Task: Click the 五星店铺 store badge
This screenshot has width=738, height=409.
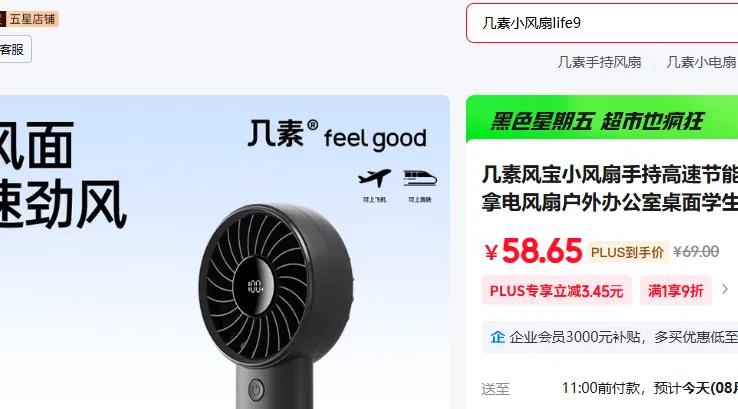Action: [29, 19]
